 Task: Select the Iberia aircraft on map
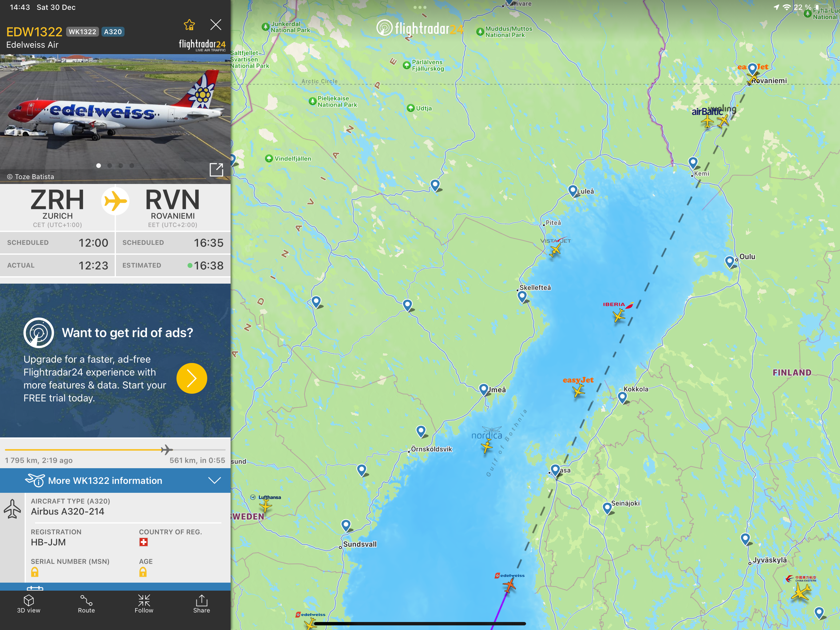tap(619, 315)
